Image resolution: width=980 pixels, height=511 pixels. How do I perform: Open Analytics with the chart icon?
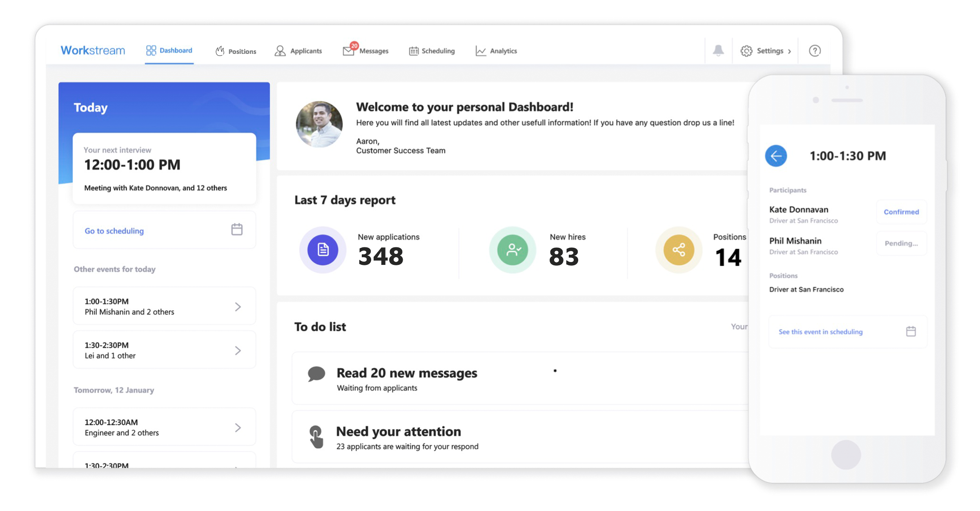(480, 51)
